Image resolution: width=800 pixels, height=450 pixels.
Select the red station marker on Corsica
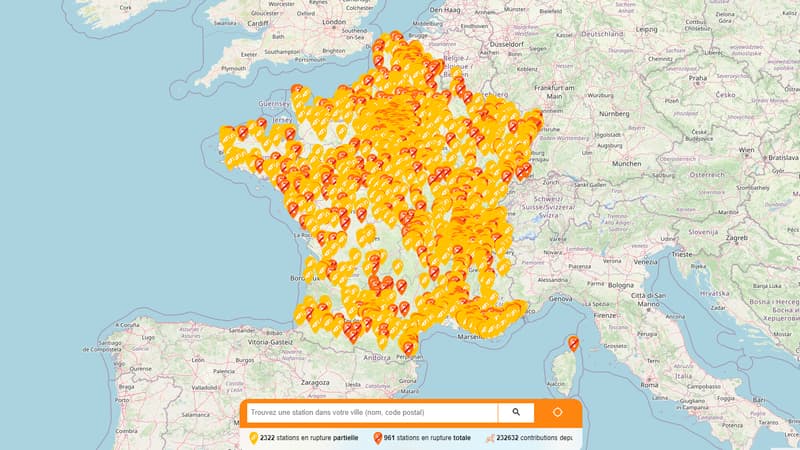coord(574,342)
